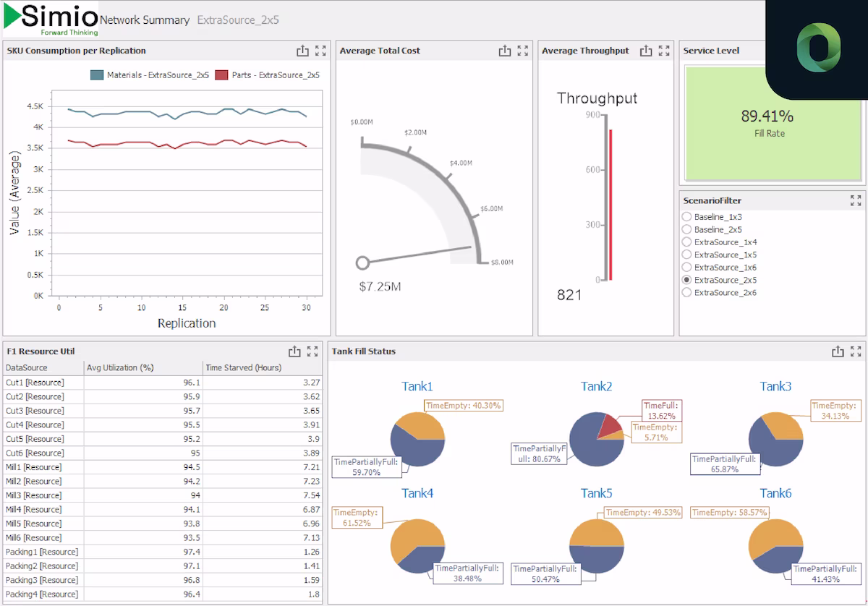Click Tank5 TimeEmpty: 49.53% label
Screen dimensions: 868x606
pos(644,512)
